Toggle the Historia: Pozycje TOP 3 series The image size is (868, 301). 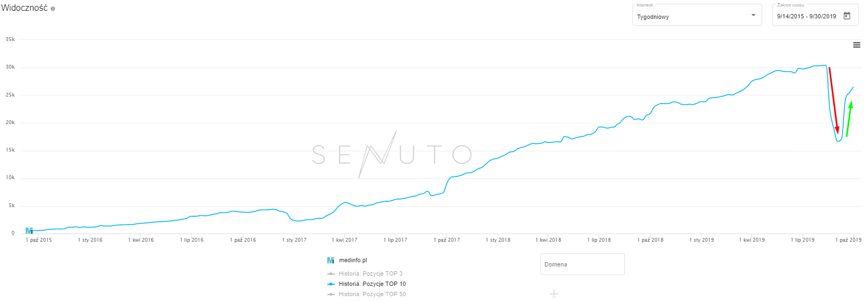pos(370,274)
